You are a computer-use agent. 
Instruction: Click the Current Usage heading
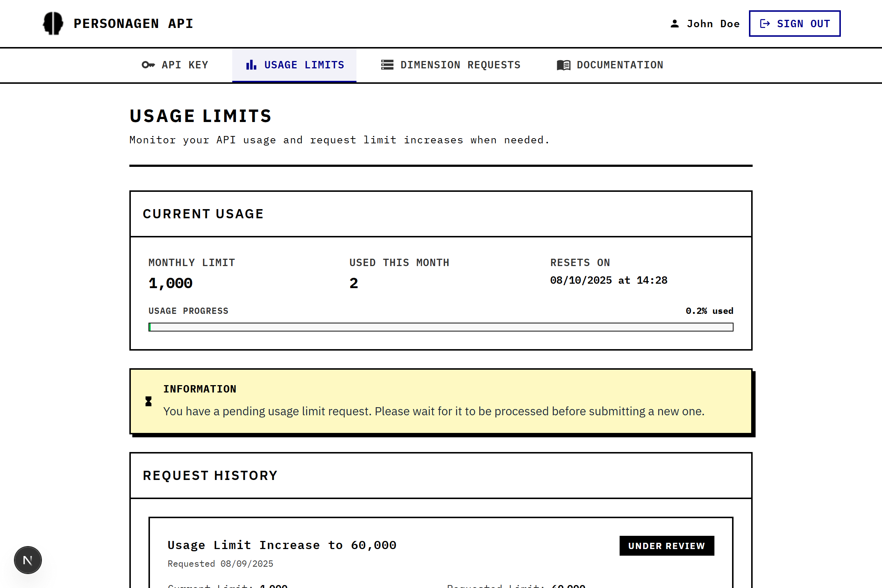203,214
